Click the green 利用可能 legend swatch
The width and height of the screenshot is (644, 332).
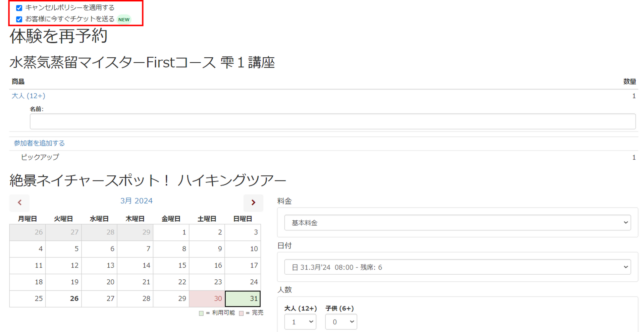[201, 313]
